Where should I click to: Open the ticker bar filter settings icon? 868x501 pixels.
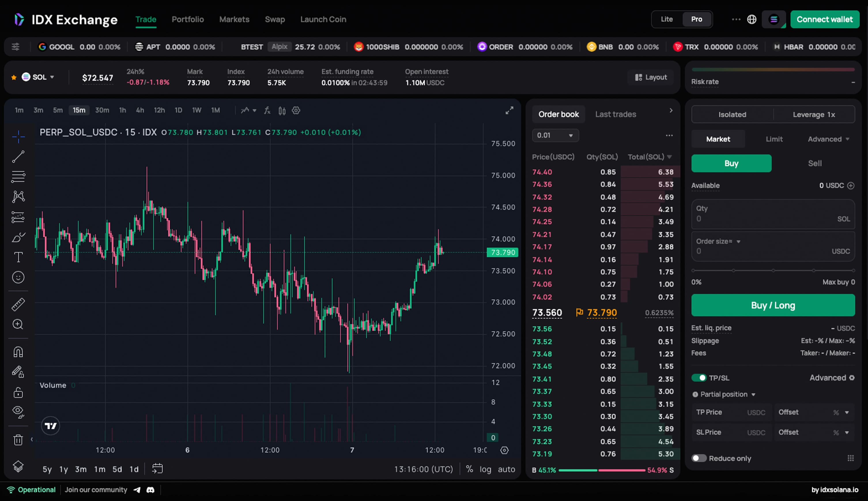point(16,46)
